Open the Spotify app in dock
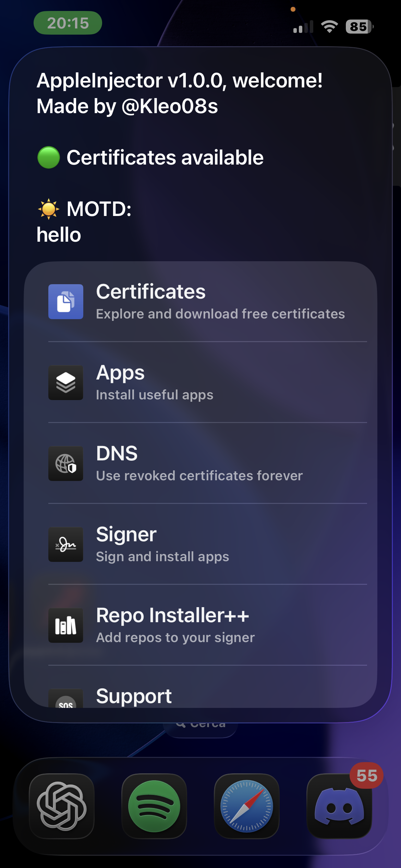The image size is (401, 868). coord(154,806)
